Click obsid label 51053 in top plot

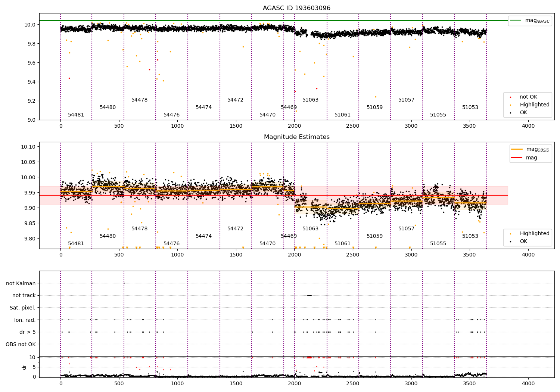point(470,108)
